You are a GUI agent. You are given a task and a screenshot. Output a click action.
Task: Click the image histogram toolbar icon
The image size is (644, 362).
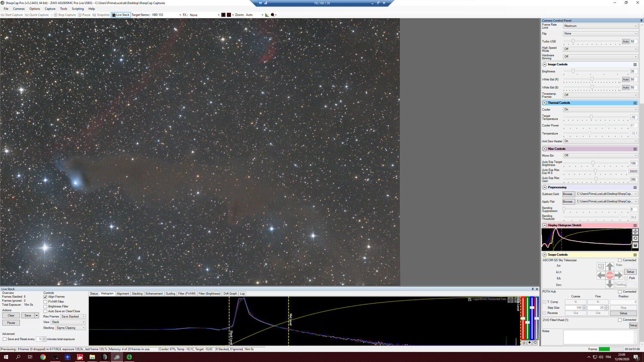267,15
